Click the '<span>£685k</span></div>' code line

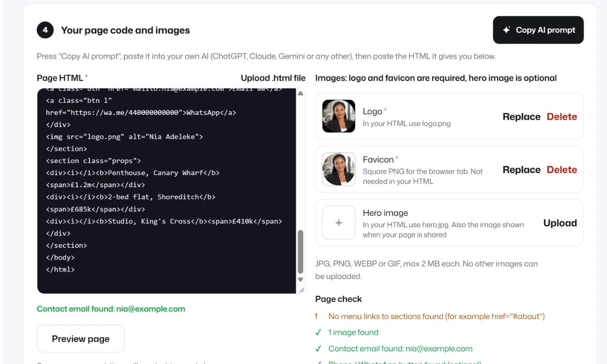pyautogui.click(x=95, y=209)
